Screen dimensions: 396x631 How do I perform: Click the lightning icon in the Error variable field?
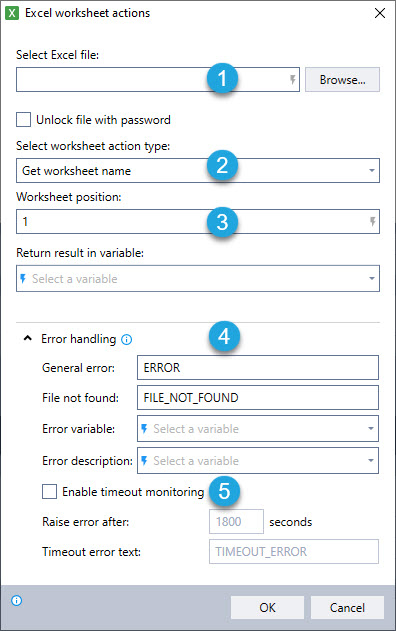click(144, 429)
